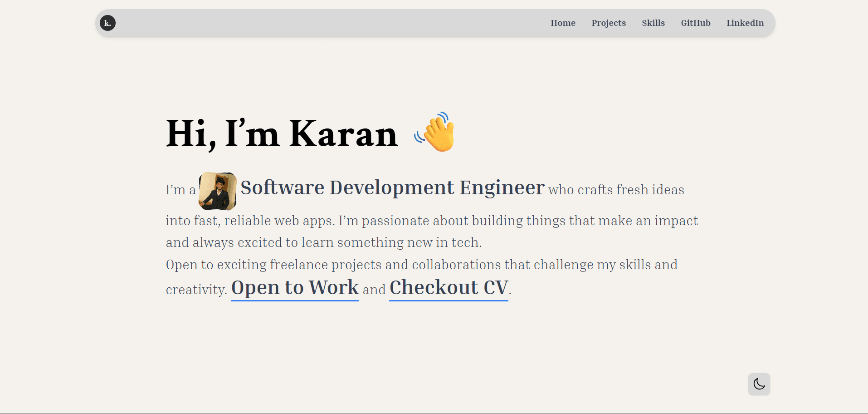Open the "Checkout CV" link

tap(449, 288)
